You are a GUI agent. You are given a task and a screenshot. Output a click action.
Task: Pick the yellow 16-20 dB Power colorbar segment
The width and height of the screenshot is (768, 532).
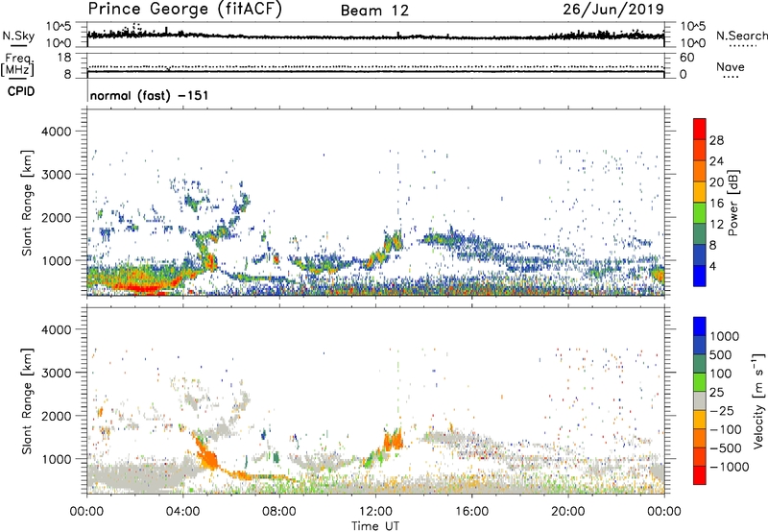700,191
